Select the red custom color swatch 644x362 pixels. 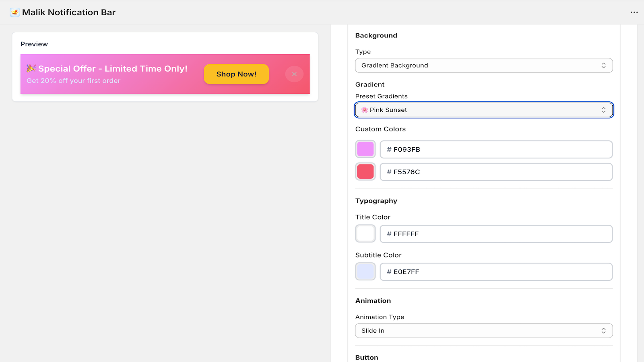pyautogui.click(x=365, y=171)
